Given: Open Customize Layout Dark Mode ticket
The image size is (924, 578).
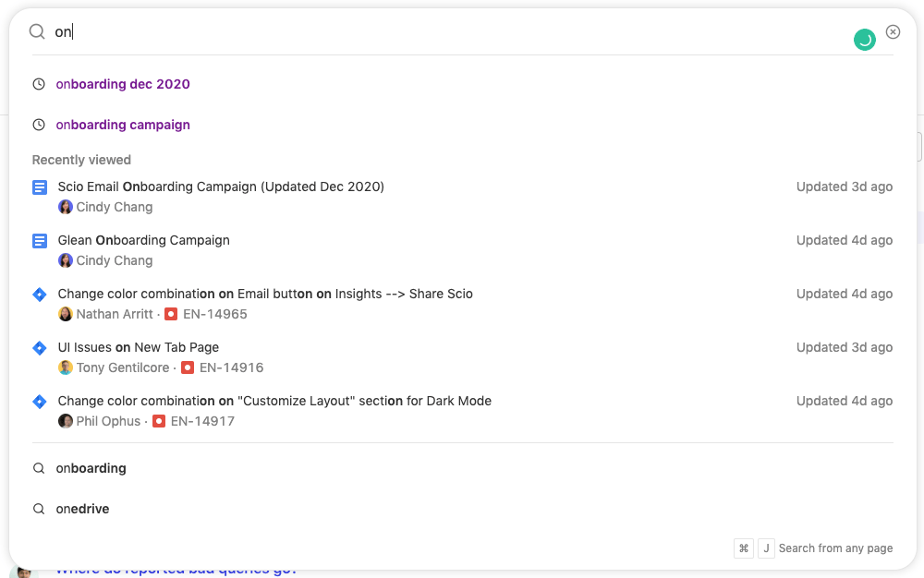Looking at the screenshot, I should coord(274,401).
